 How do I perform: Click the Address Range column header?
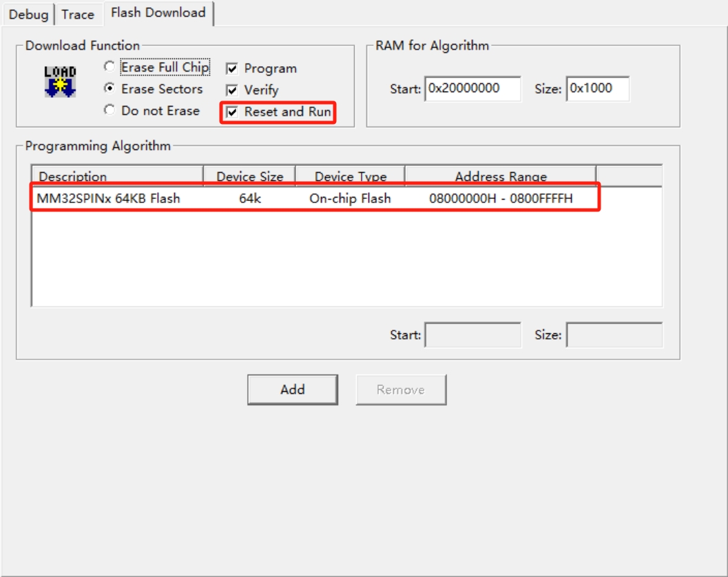click(x=500, y=176)
